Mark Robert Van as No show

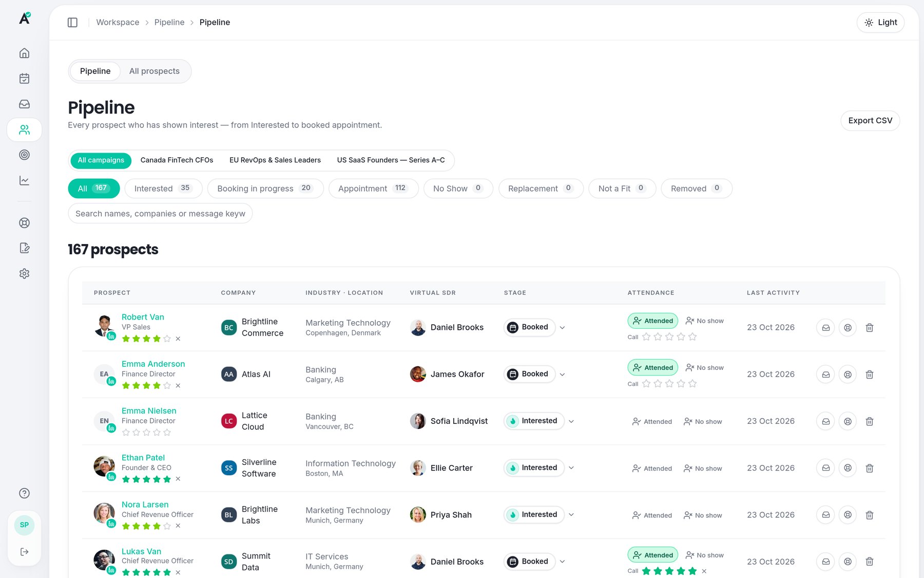pyautogui.click(x=704, y=321)
